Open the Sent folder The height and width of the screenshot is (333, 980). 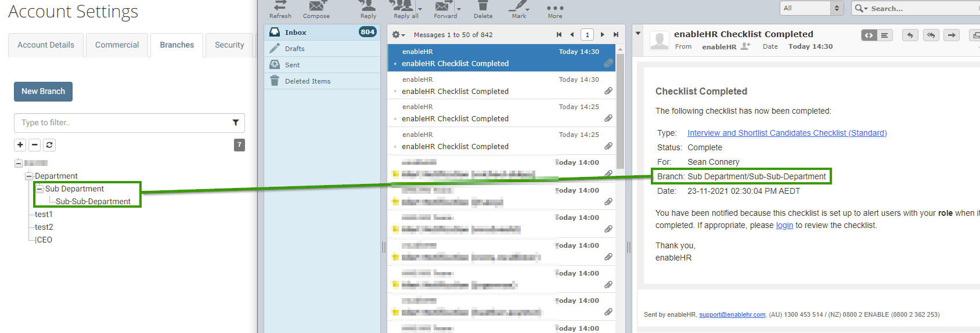[322, 65]
